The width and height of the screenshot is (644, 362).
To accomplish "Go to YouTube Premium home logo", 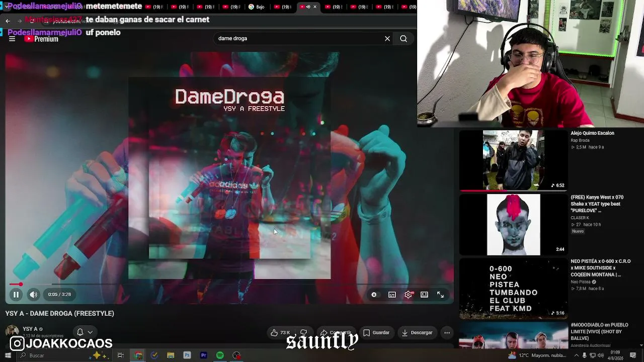I will [x=41, y=39].
